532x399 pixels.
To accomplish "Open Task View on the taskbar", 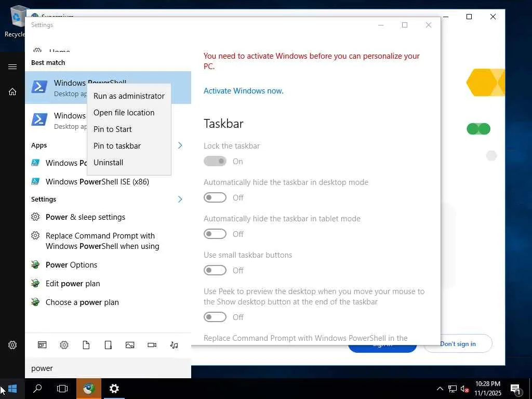I will coord(62,389).
